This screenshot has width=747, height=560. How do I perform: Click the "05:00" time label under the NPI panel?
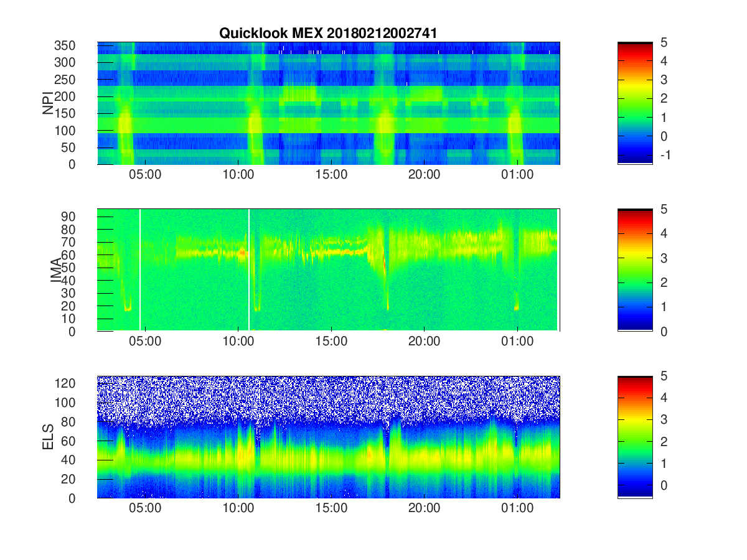coord(145,175)
